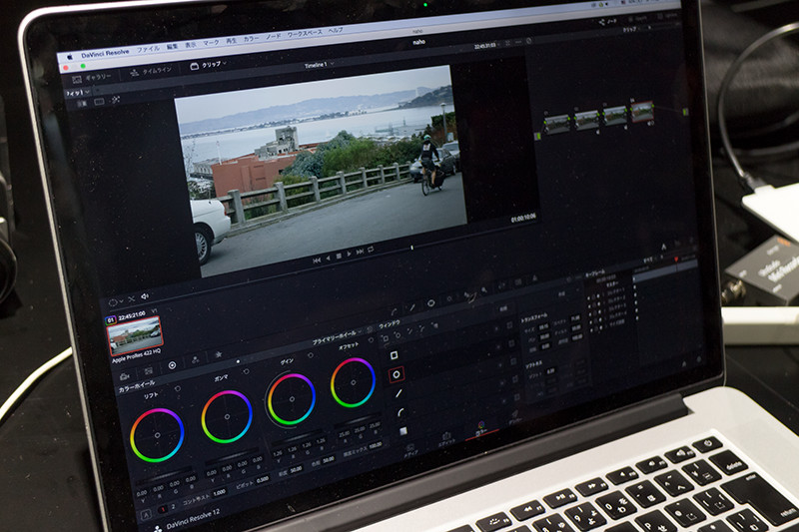799x532 pixels.
Task: Open the ファイル menu
Action: tap(148, 49)
